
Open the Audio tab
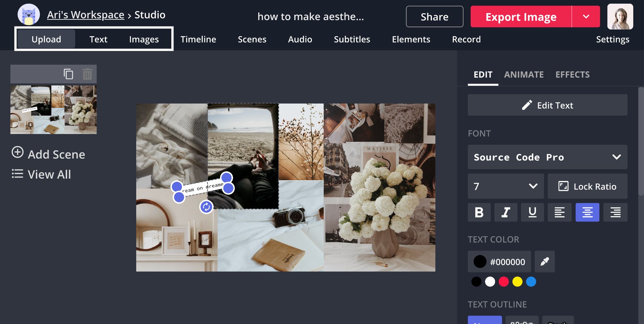pos(300,39)
